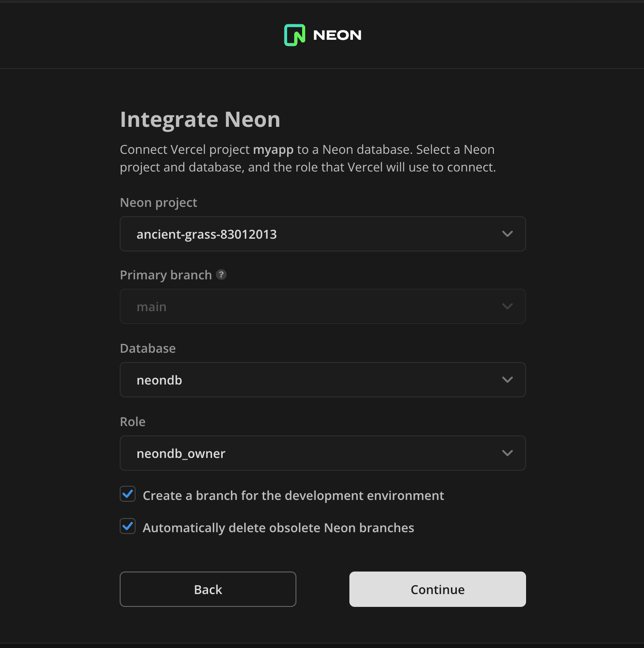Viewport: 644px width, 648px height.
Task: Click the chevron on the Neon project dropdown
Action: 507,234
